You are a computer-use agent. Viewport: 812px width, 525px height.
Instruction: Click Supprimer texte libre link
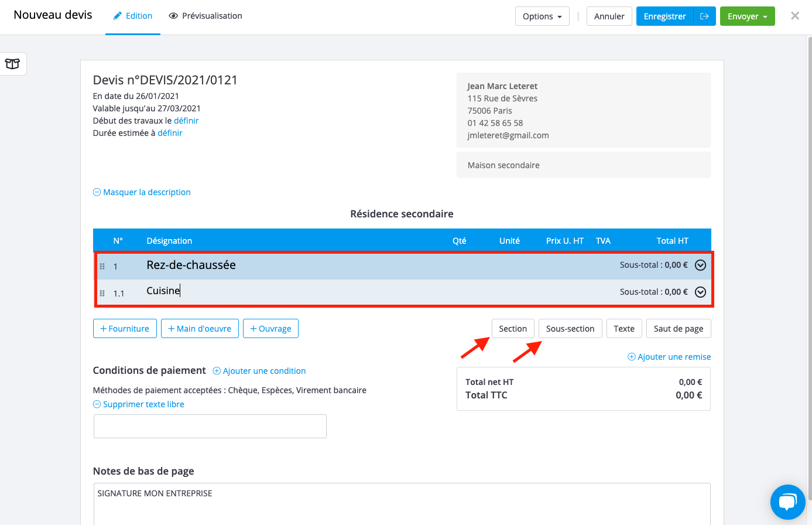tap(139, 404)
